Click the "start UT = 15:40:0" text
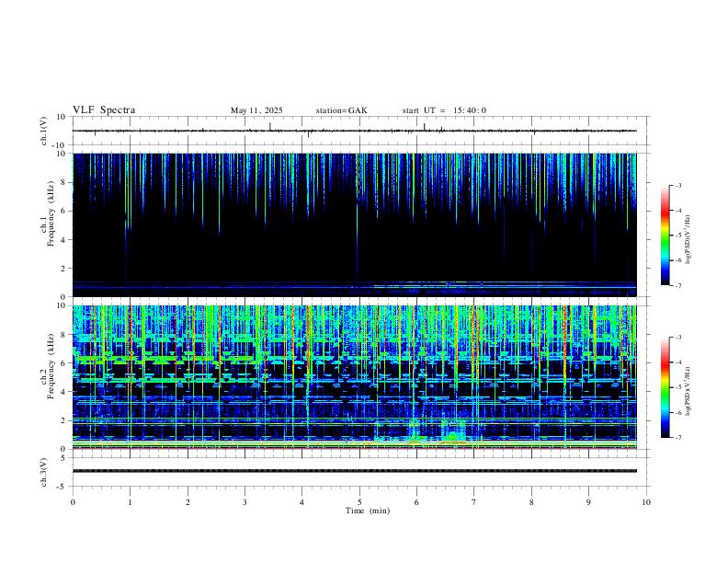The width and height of the screenshot is (728, 563). coord(444,110)
